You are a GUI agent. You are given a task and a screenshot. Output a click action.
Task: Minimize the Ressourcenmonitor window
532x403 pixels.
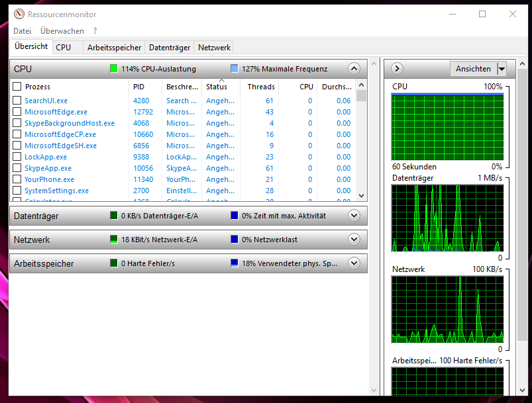[452, 14]
